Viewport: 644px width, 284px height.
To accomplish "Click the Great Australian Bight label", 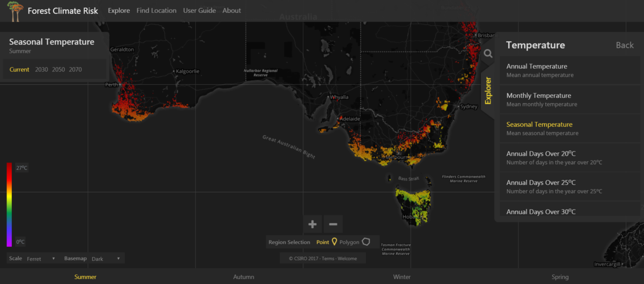I will coord(289,147).
